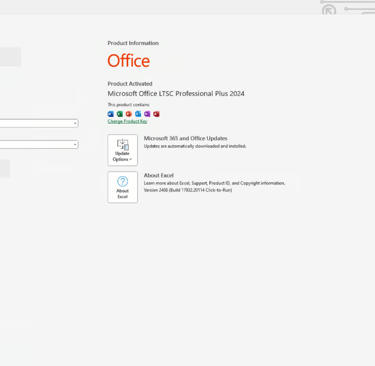The image size is (375, 366).
Task: Click the purple OneNote app icon
Action: [x=147, y=114]
